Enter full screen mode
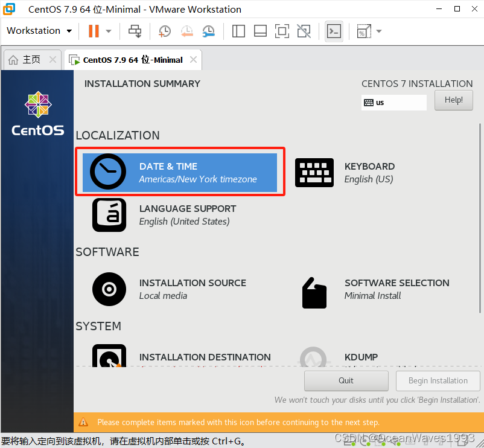Image resolution: width=484 pixels, height=448 pixels. pyautogui.click(x=282, y=31)
